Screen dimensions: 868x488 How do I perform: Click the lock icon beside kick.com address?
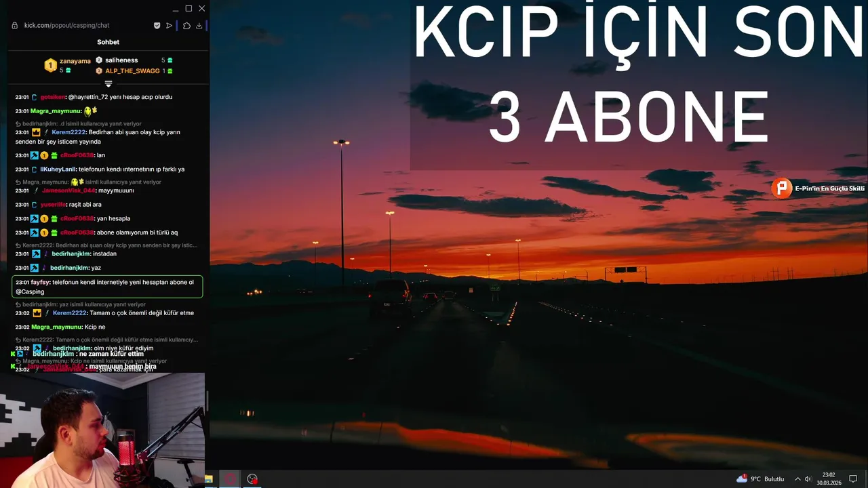coord(15,26)
